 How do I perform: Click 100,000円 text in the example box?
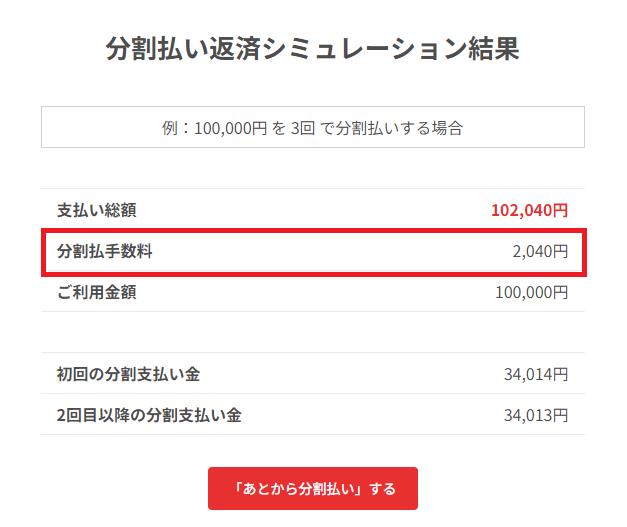[230, 128]
